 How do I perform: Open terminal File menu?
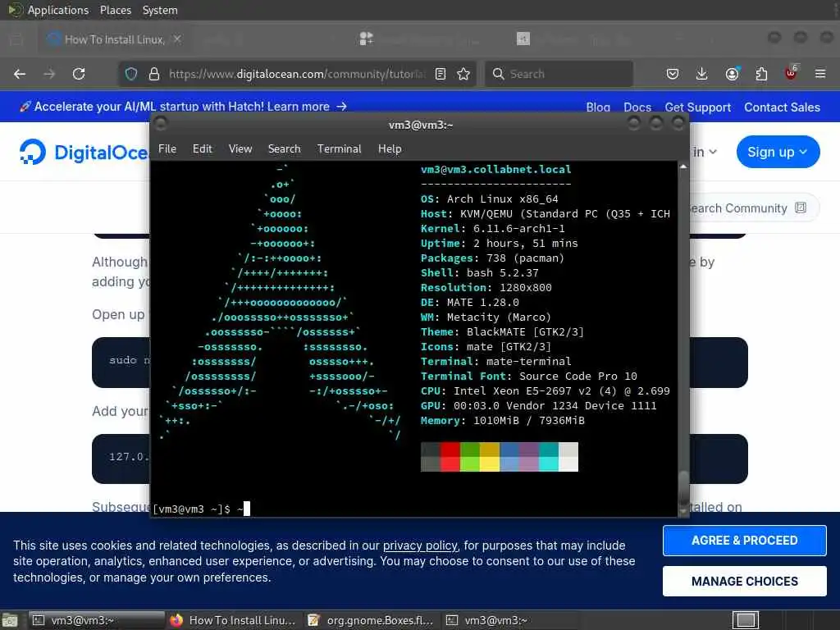[167, 149]
